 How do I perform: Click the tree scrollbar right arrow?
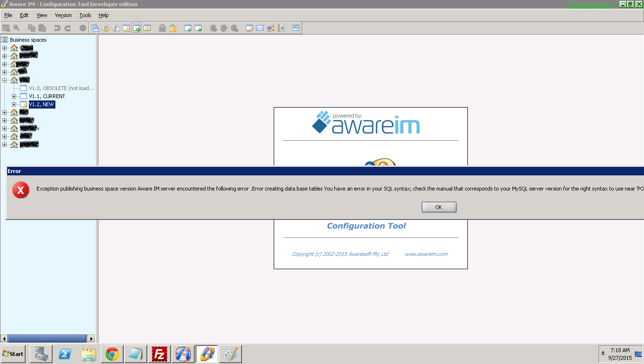pyautogui.click(x=91, y=338)
